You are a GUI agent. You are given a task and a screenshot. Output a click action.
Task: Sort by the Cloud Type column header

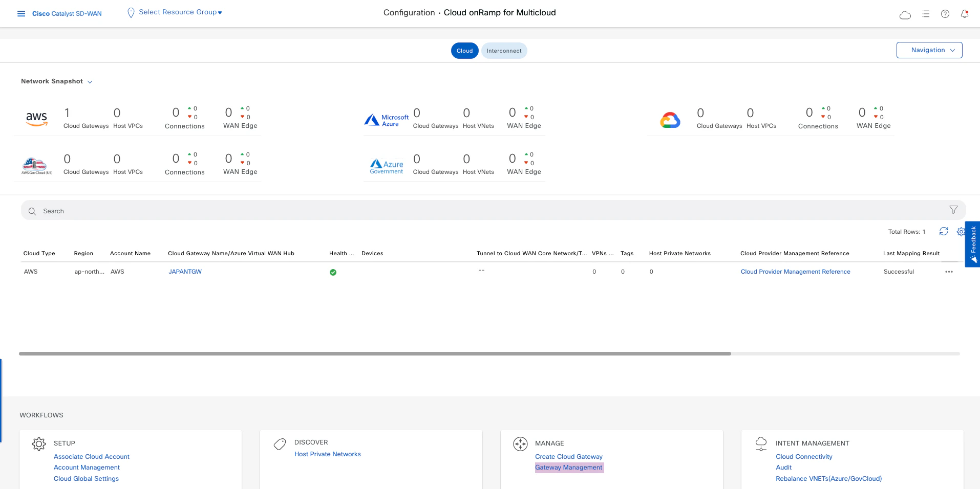click(x=39, y=253)
